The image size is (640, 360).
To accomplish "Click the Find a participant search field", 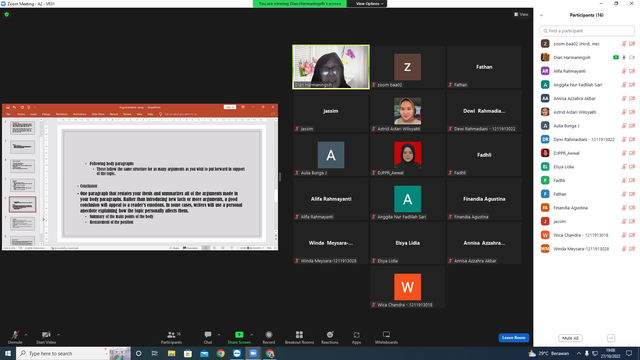I will pos(587,31).
